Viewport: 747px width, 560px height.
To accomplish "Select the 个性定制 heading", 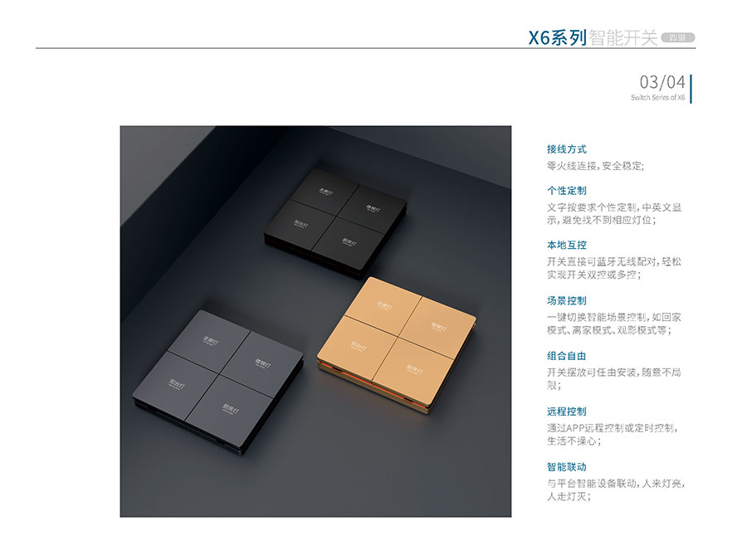I will pyautogui.click(x=566, y=191).
